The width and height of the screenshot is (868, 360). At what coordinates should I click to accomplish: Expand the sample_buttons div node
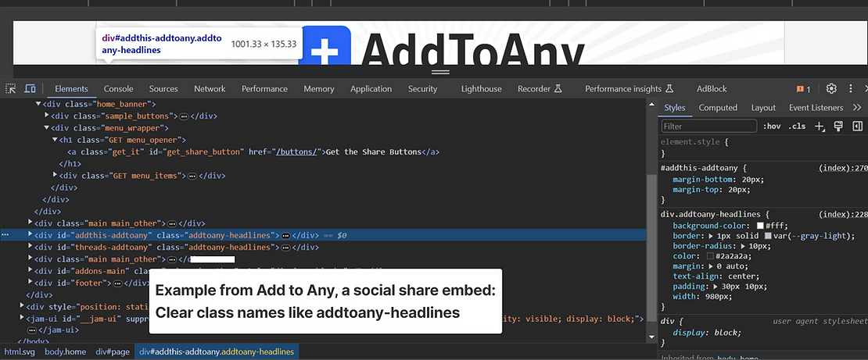pyautogui.click(x=47, y=116)
